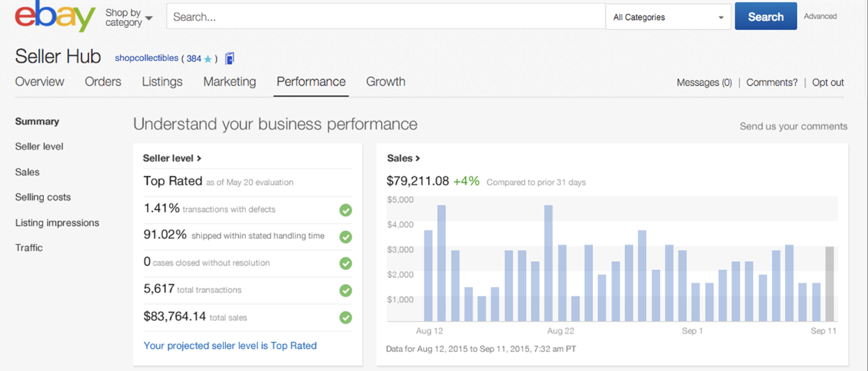Click the blue Search button
This screenshot has height=371, width=868.
point(766,17)
